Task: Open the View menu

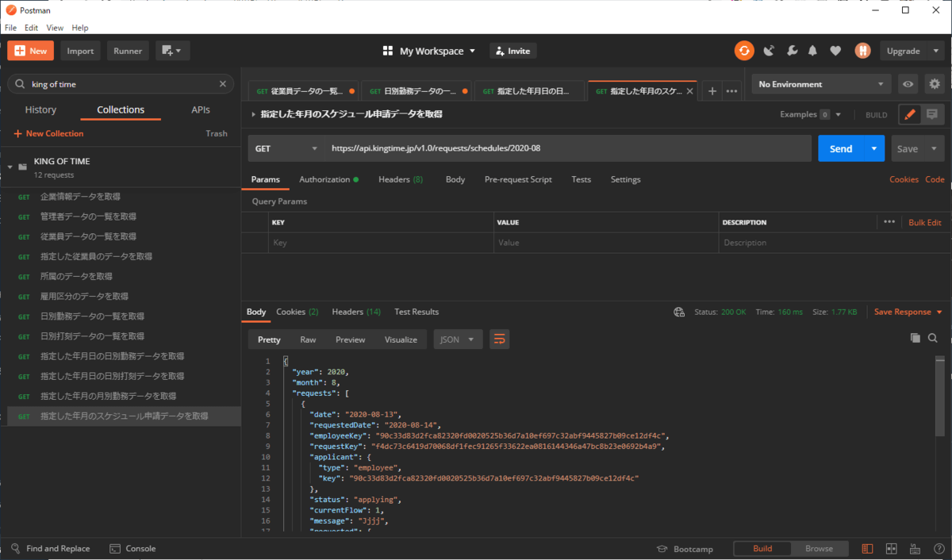Action: coord(55,28)
